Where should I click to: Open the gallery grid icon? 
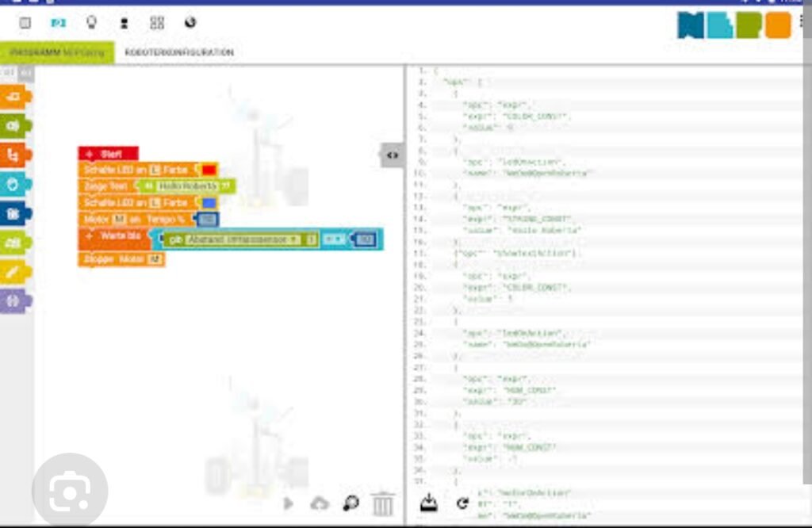click(157, 23)
